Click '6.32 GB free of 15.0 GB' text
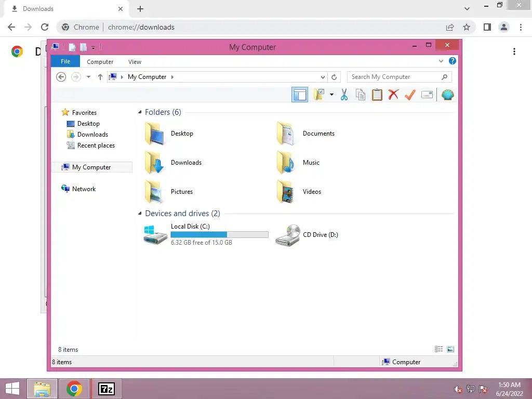The image size is (532, 399). (202, 242)
